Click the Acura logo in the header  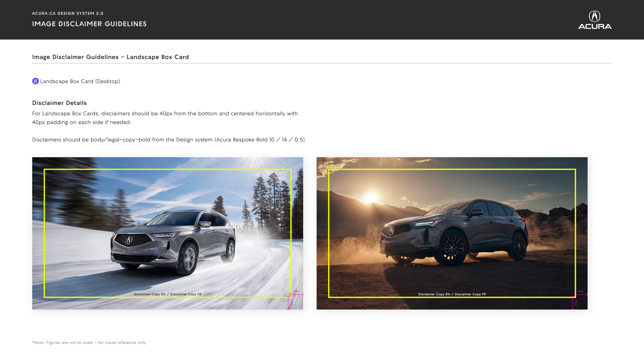[595, 20]
